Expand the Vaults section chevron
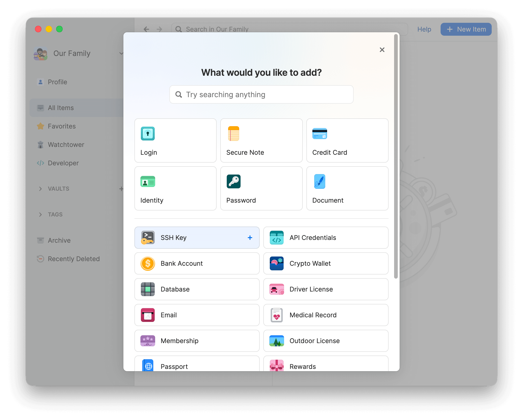The width and height of the screenshot is (523, 420). coord(40,189)
